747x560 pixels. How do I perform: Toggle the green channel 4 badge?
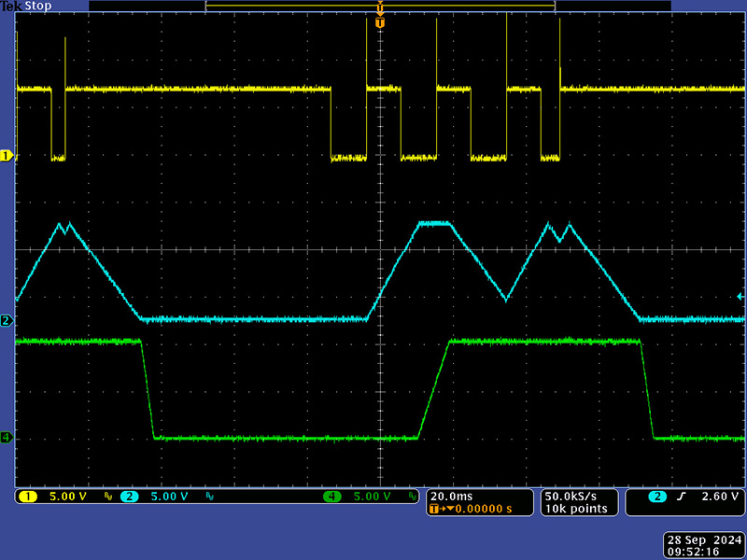[332, 497]
